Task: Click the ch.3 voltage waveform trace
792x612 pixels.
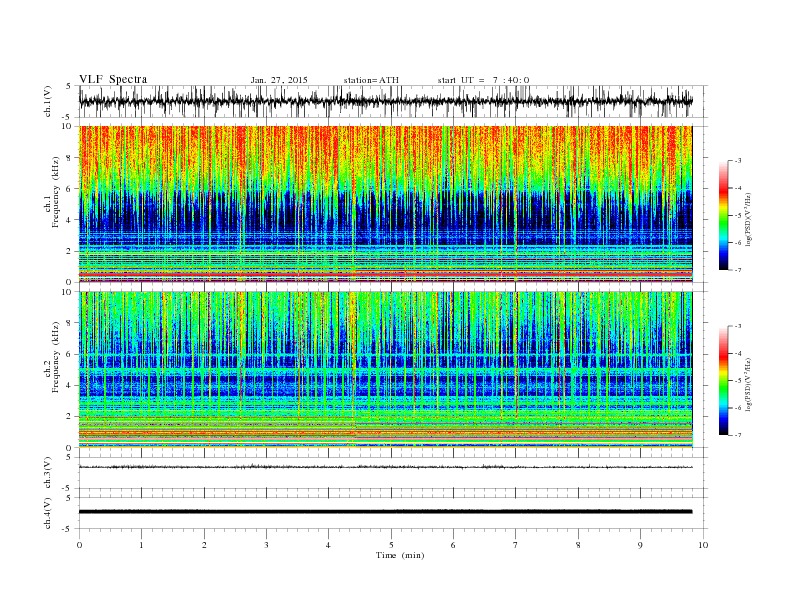Action: click(x=385, y=467)
